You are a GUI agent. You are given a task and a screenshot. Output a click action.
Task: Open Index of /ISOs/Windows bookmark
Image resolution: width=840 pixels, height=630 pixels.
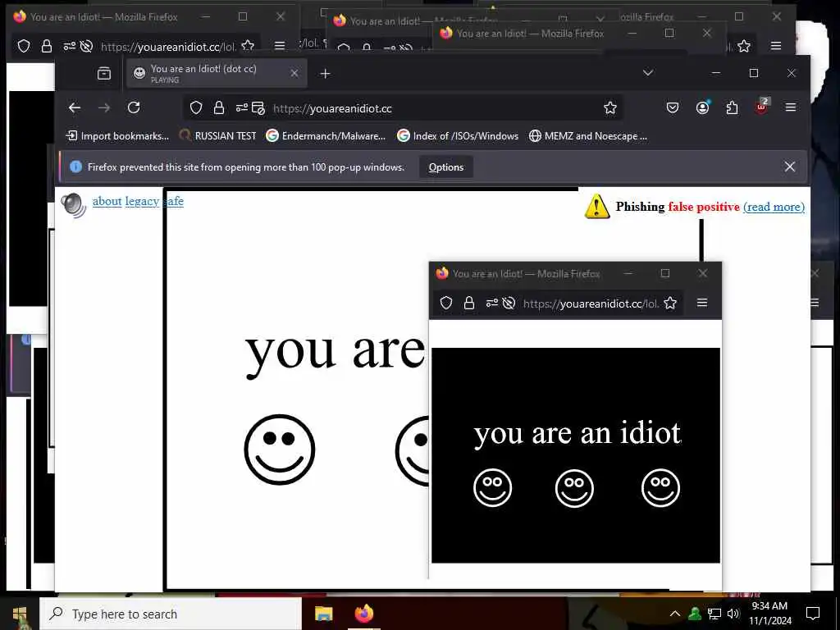(x=458, y=136)
